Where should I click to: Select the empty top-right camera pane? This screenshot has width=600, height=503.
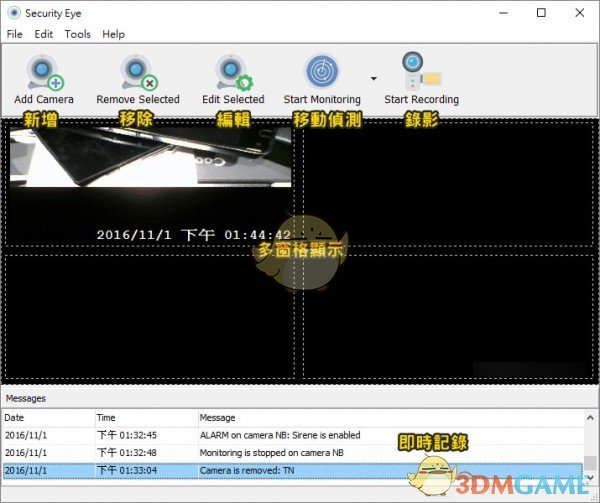click(448, 184)
